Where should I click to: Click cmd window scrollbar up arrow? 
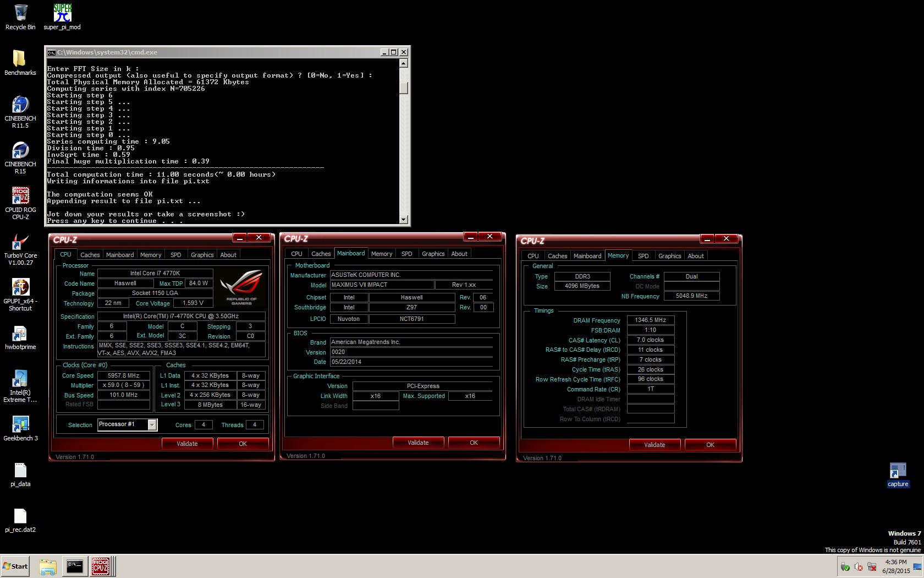[404, 63]
